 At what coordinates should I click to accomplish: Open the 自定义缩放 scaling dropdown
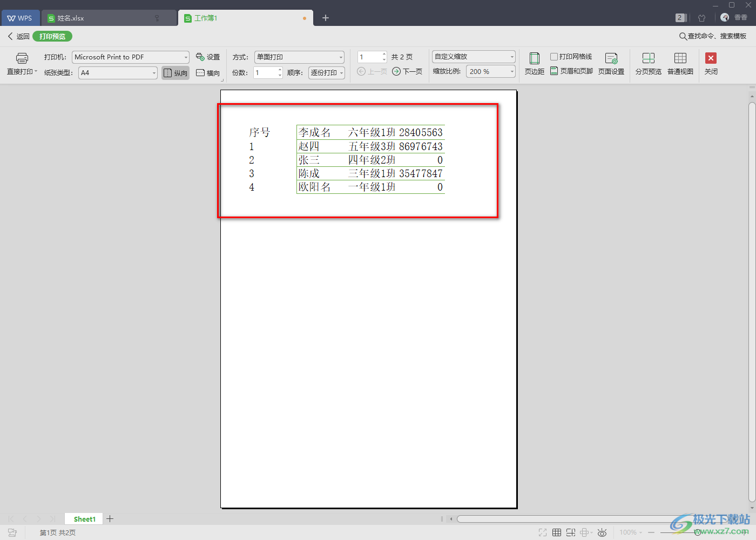[x=474, y=57]
